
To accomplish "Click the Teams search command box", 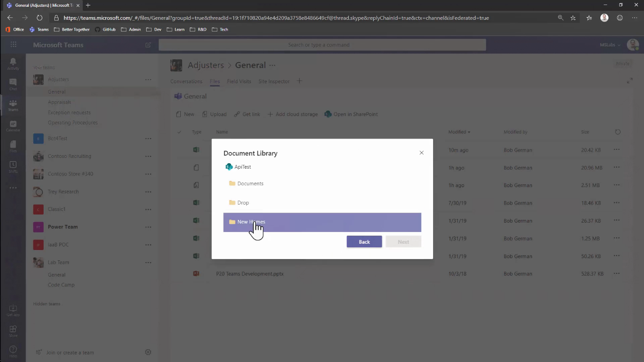I will click(322, 45).
